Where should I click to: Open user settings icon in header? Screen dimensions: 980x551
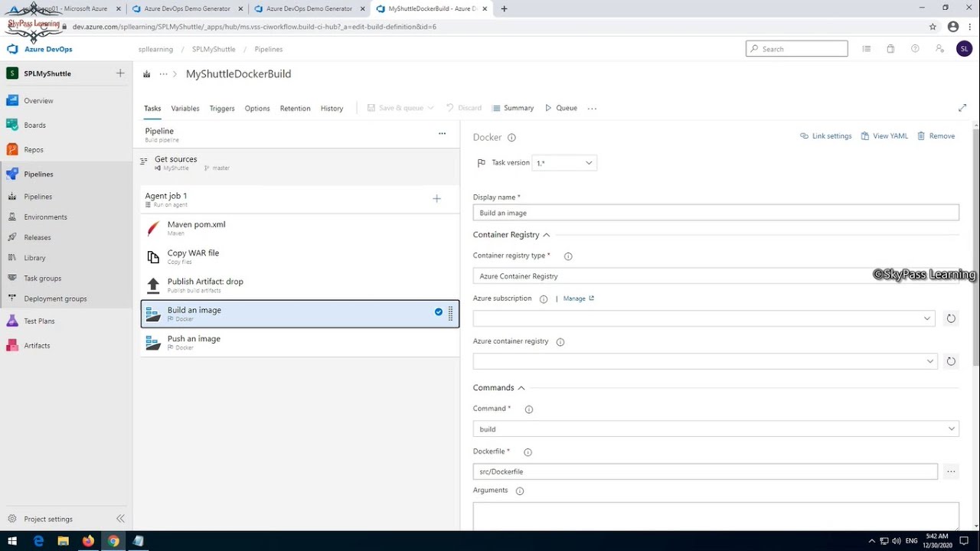(939, 49)
